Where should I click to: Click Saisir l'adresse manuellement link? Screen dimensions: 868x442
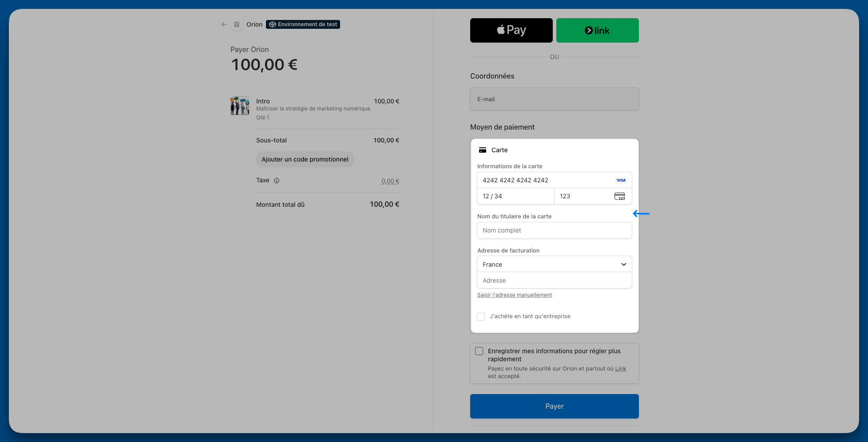[x=515, y=295]
